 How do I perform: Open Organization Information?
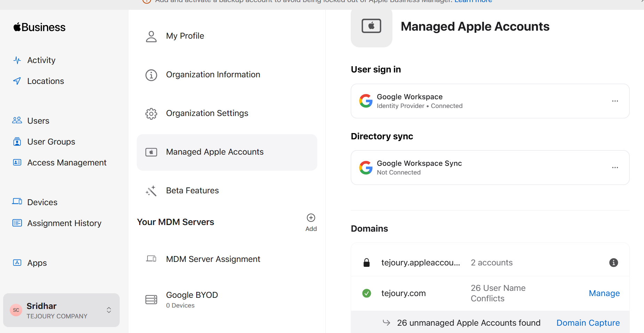click(213, 75)
